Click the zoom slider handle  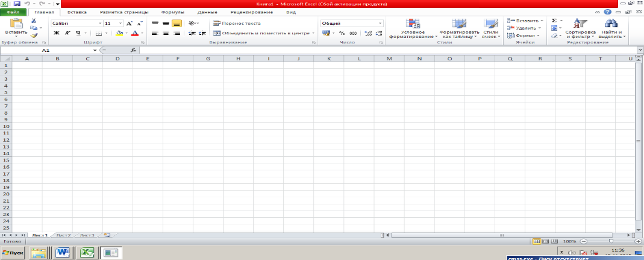point(611,241)
